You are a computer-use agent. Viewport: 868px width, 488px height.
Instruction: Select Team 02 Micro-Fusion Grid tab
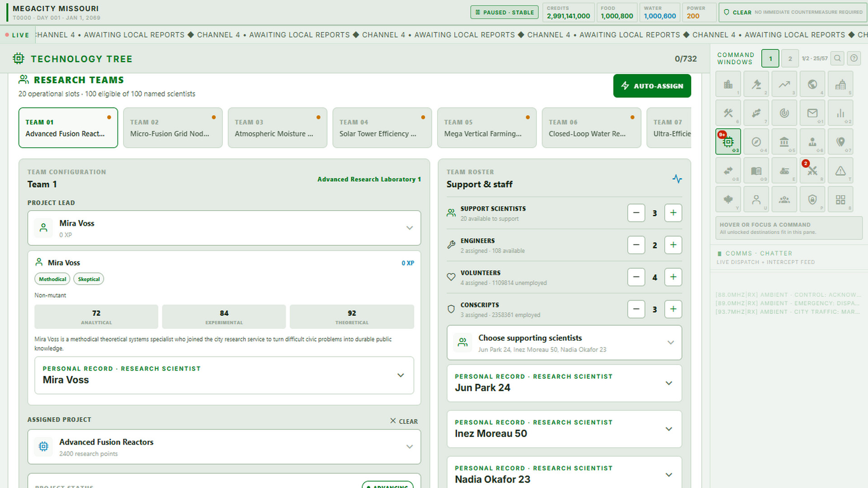tap(173, 128)
